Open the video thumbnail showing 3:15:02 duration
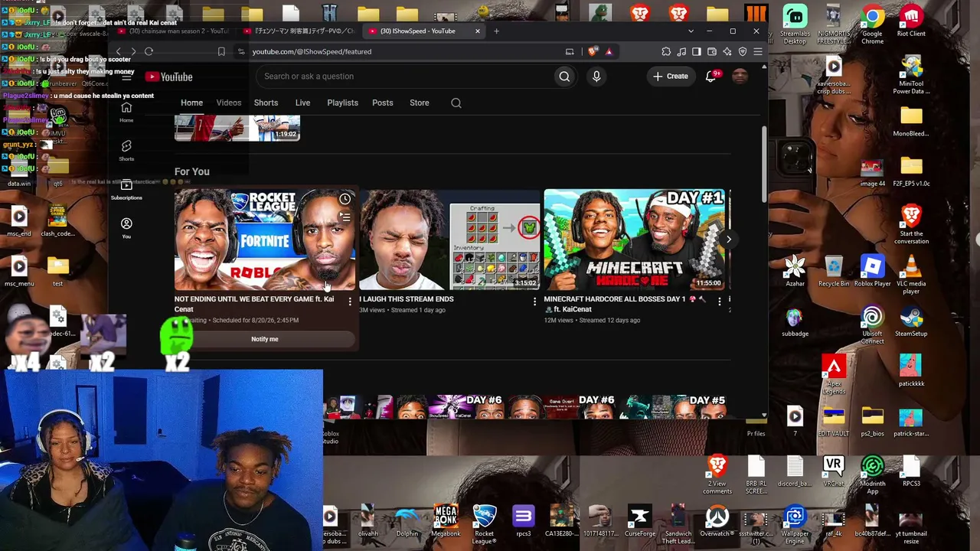 pyautogui.click(x=449, y=240)
